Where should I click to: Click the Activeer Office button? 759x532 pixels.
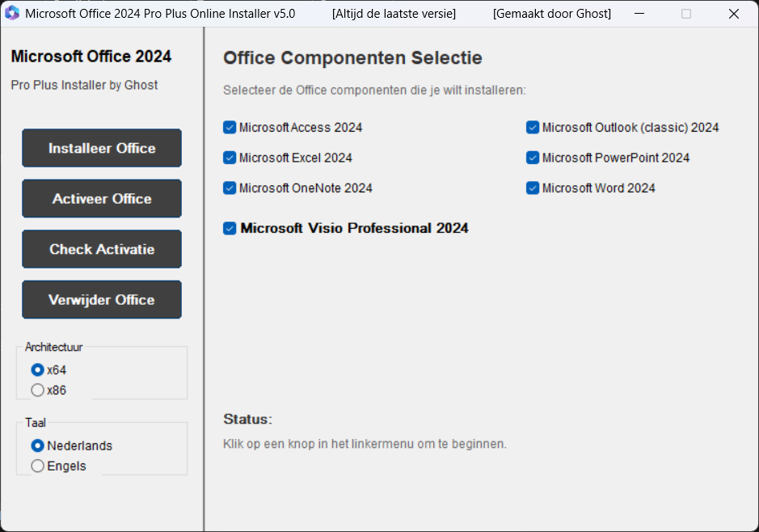click(x=102, y=198)
